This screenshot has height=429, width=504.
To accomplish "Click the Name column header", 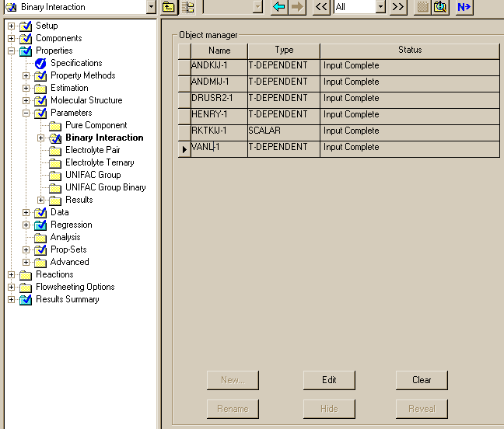I will click(x=219, y=51).
